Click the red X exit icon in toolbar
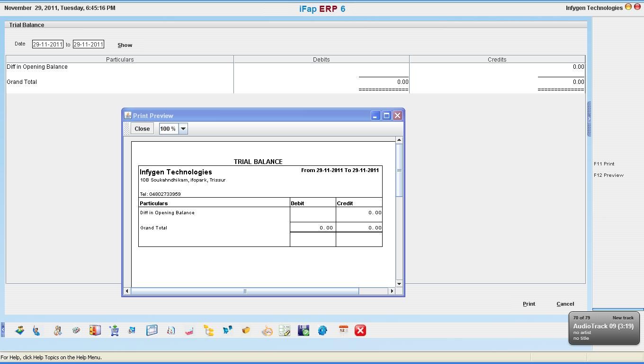The width and height of the screenshot is (644, 364). click(x=360, y=330)
